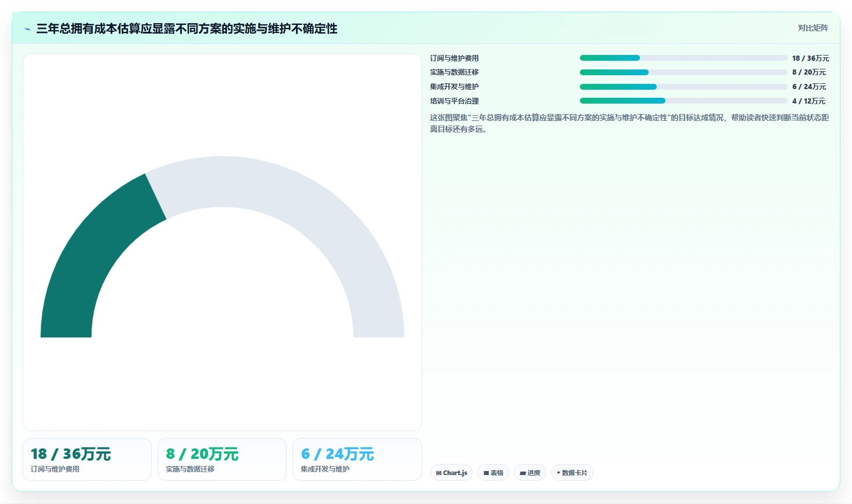The image size is (852, 504).
Task: Click 集成开发与维护 caption under data card
Action: coord(325,469)
